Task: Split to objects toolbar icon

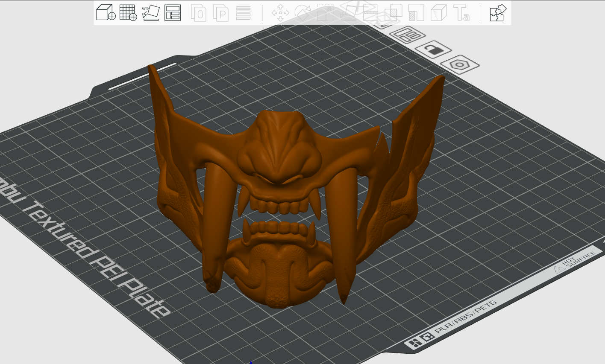Action: tap(199, 13)
